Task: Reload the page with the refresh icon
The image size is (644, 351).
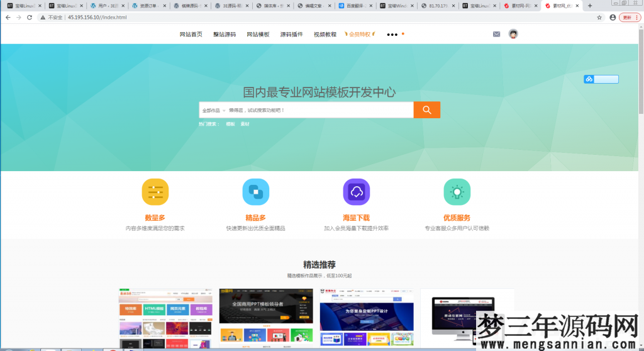Action: click(30, 17)
